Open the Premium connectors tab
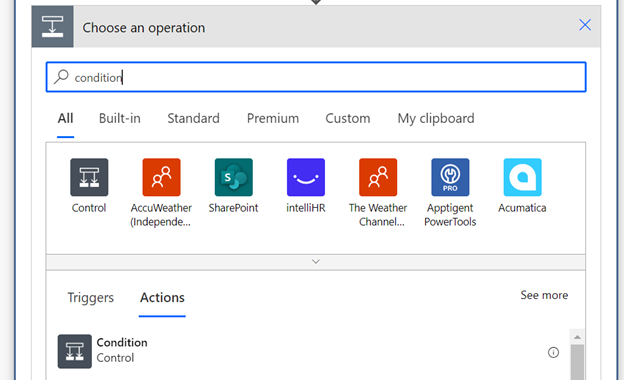 pyautogui.click(x=273, y=118)
